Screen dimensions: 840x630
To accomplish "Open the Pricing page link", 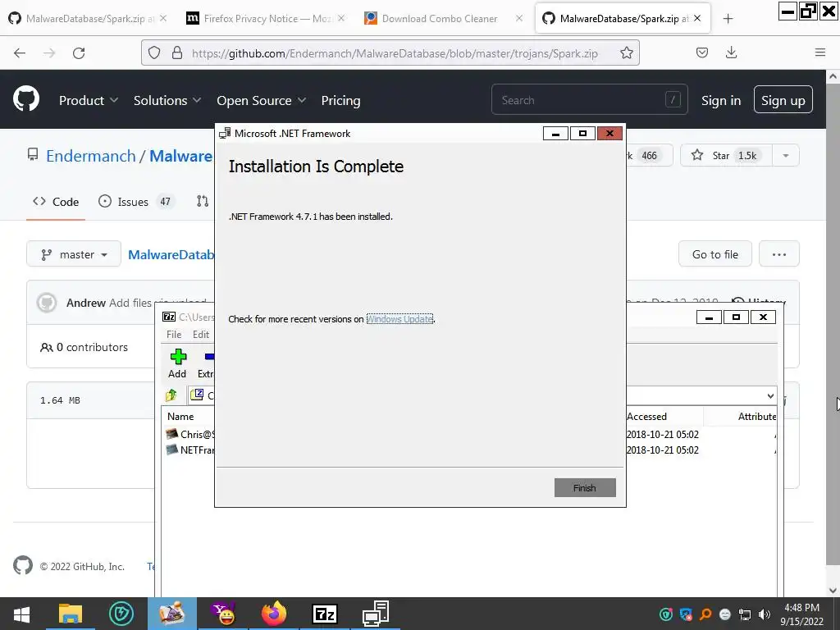I will (x=340, y=100).
